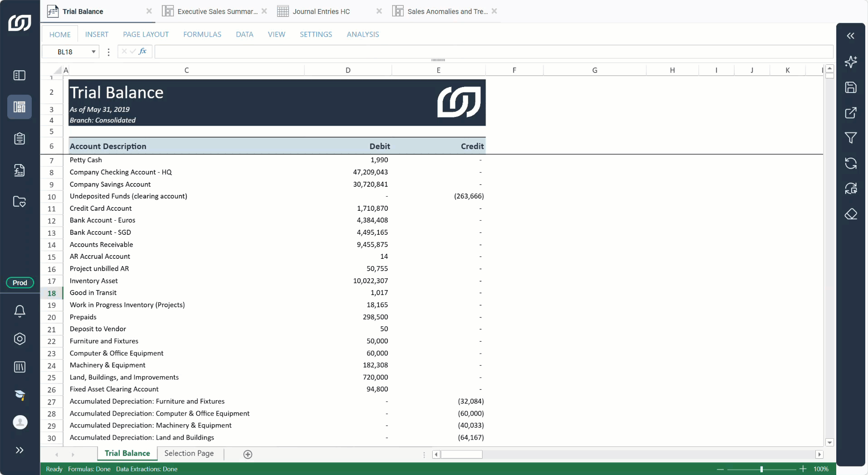Click the eraser clear icon
868x475 pixels.
pyautogui.click(x=851, y=214)
